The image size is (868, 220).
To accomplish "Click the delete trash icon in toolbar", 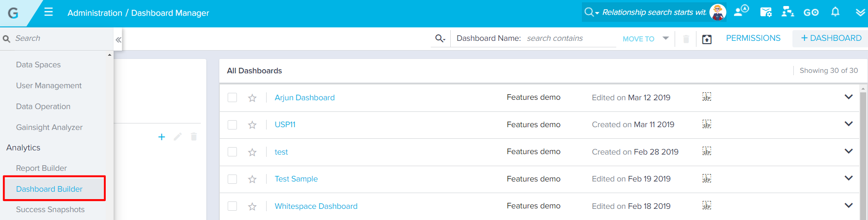I will pos(686,39).
